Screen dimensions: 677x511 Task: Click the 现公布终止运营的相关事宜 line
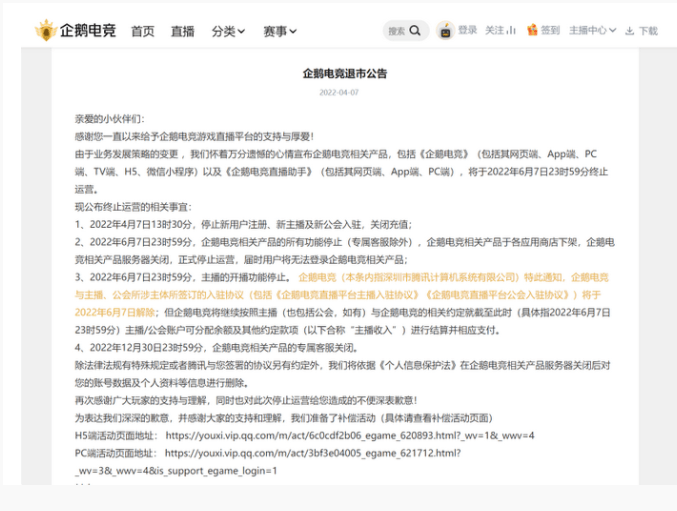coord(133,207)
